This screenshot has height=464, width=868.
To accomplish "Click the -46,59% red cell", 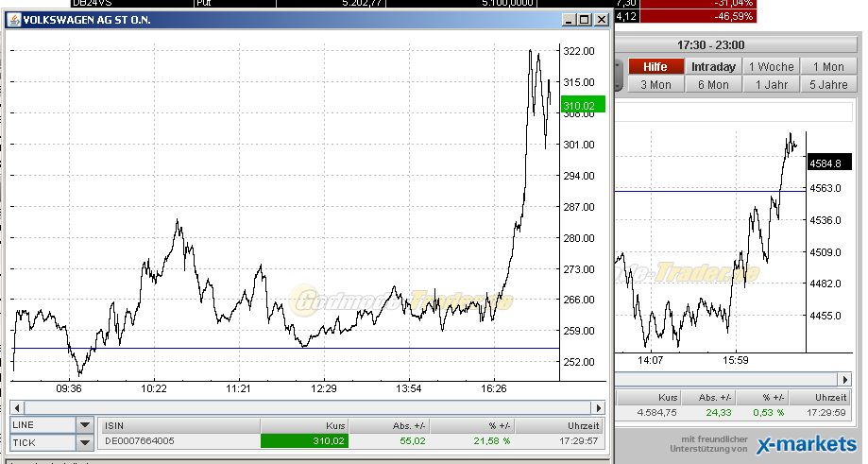I will click(698, 16).
